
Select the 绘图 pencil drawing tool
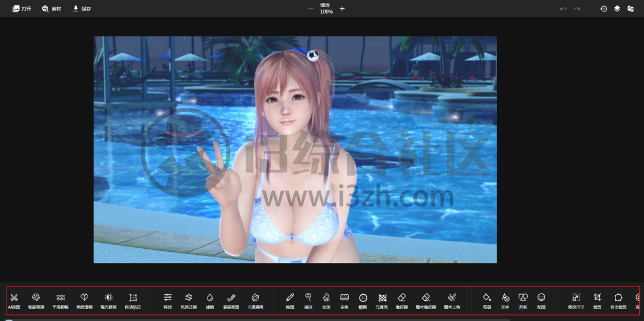coord(290,301)
